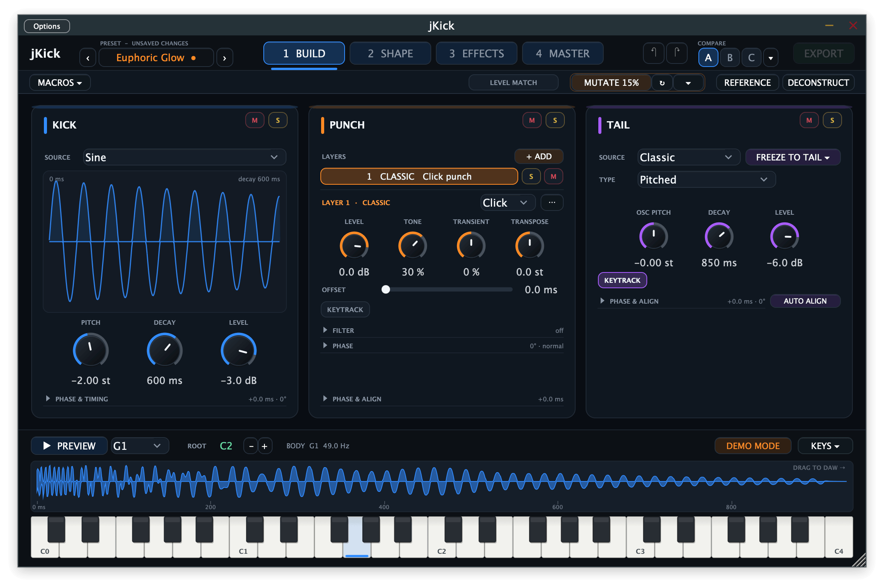884x588 pixels.
Task: Open the TAIL type Pitched dropdown
Action: pos(706,179)
